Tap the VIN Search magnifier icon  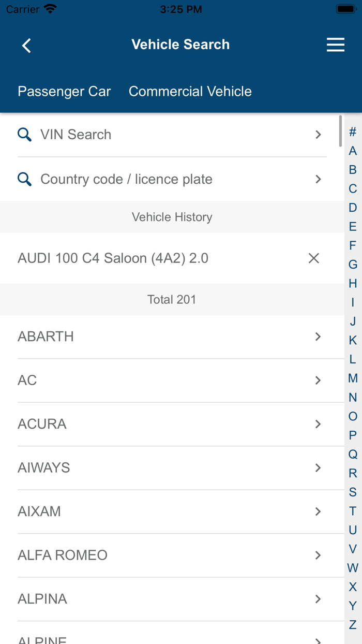(24, 135)
